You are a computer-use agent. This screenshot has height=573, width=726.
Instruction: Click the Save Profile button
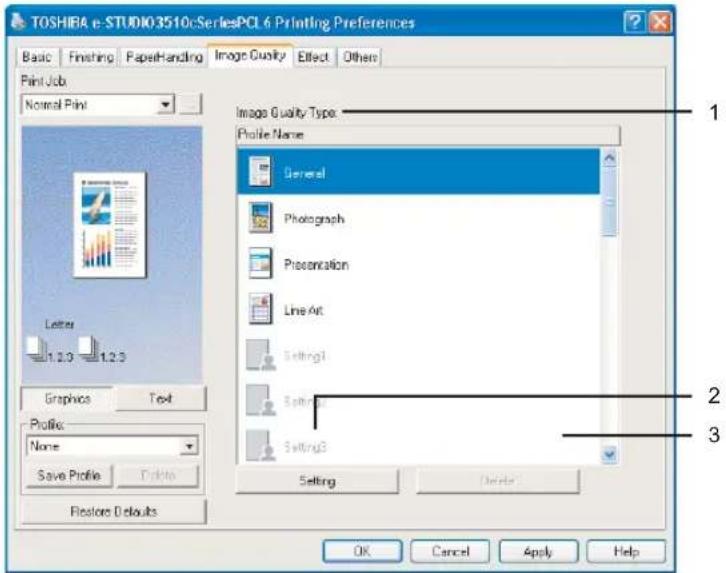pos(69,475)
